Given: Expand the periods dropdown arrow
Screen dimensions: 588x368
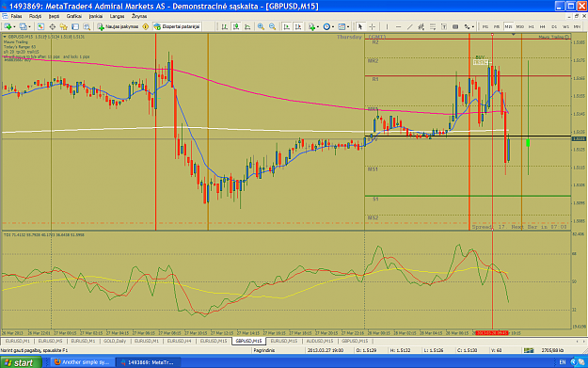Looking at the screenshot, I should [x=333, y=27].
